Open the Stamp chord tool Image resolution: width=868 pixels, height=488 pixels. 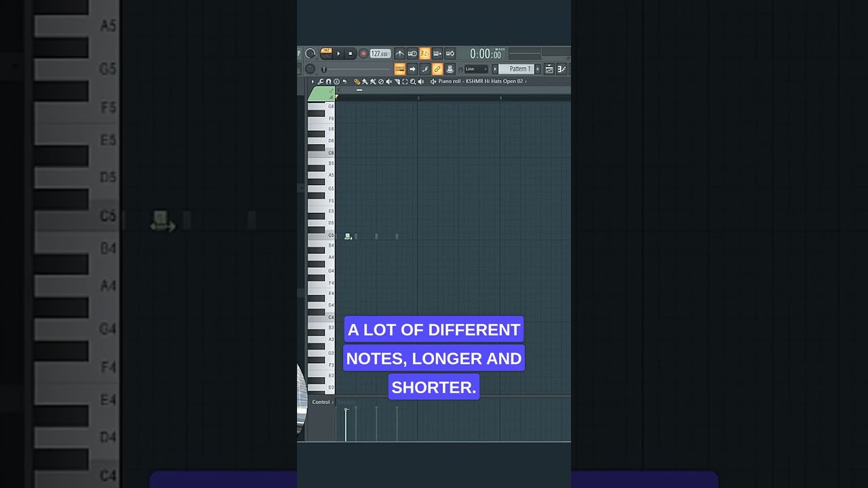coord(336,81)
